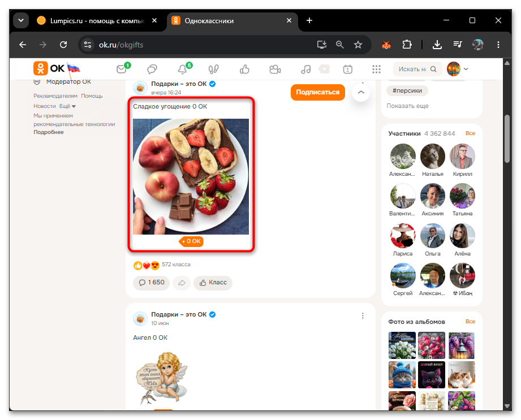521x420 pixels.
Task: Bookmark this page with the star icon
Action: 358,45
